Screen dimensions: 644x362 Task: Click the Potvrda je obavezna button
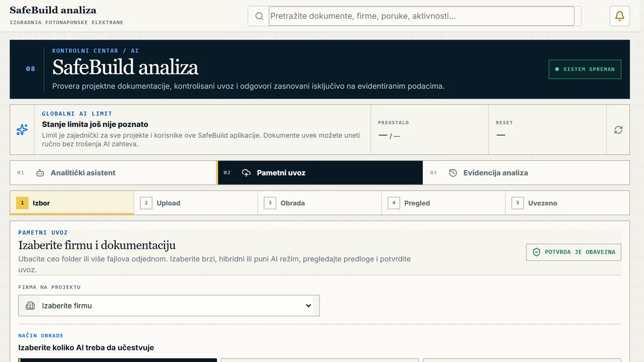[574, 252]
